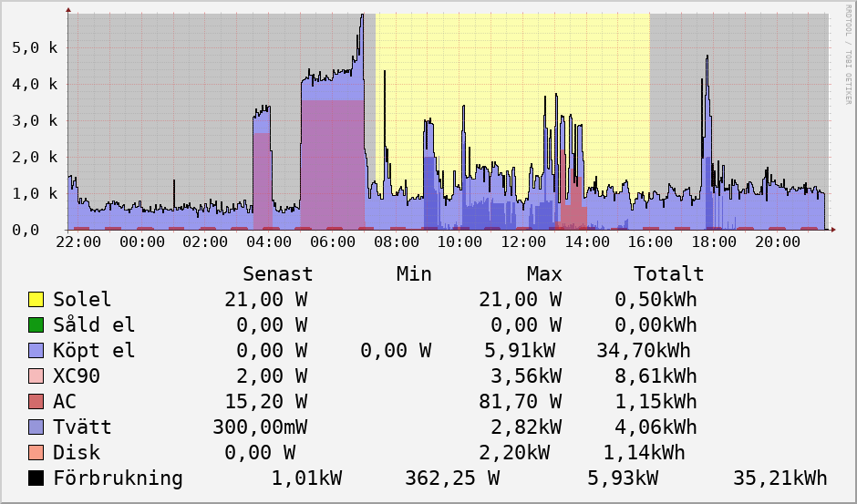Select the Max column header
Viewport: 857px width, 504px height.
544,274
